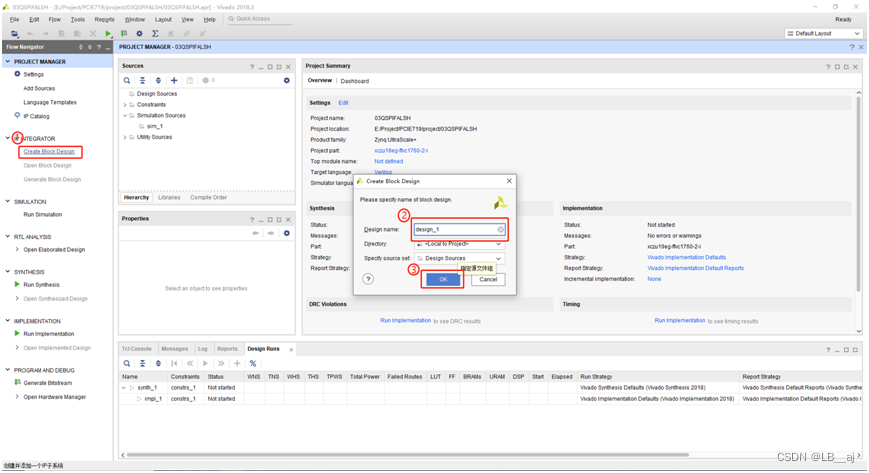
Task: Collapse all rows in Design Runs
Action: click(x=142, y=364)
